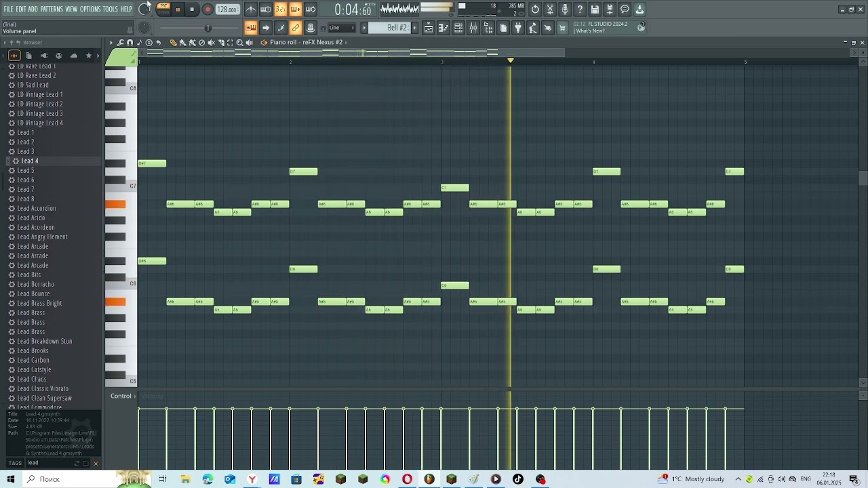Toggle loop recording icon
The width and height of the screenshot is (868, 488).
311,9
